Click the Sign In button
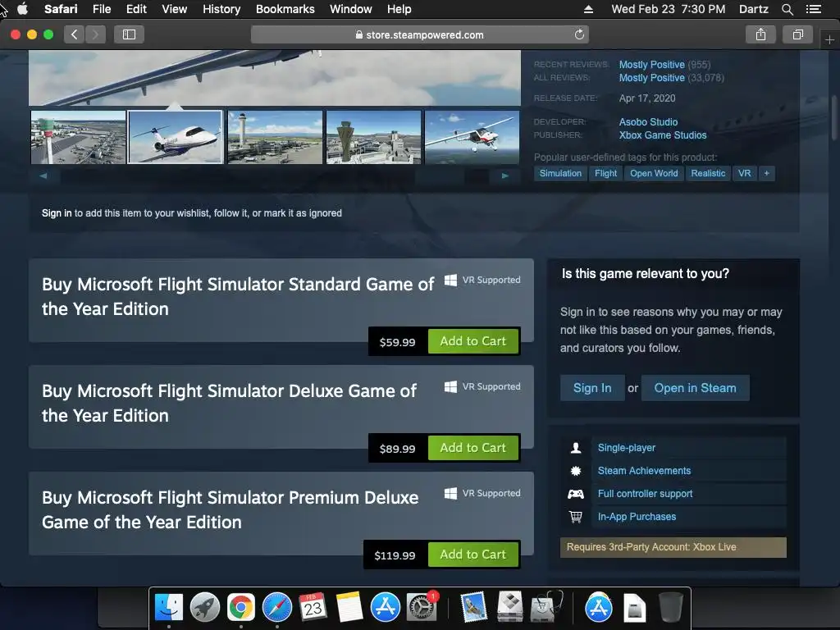 (x=592, y=388)
